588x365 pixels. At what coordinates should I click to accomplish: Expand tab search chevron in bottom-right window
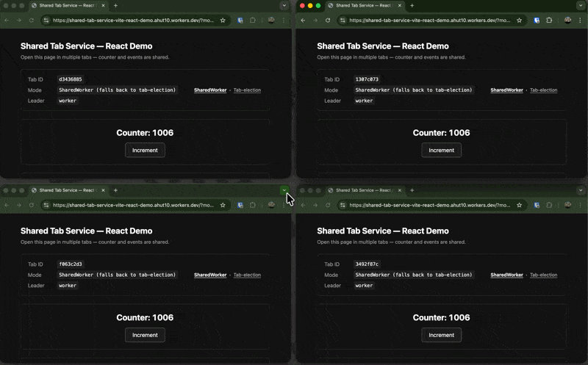(x=581, y=190)
